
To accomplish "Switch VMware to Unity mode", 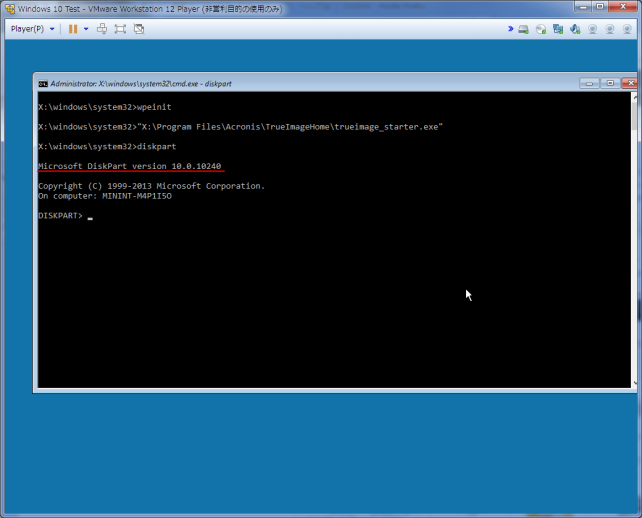I will click(139, 29).
